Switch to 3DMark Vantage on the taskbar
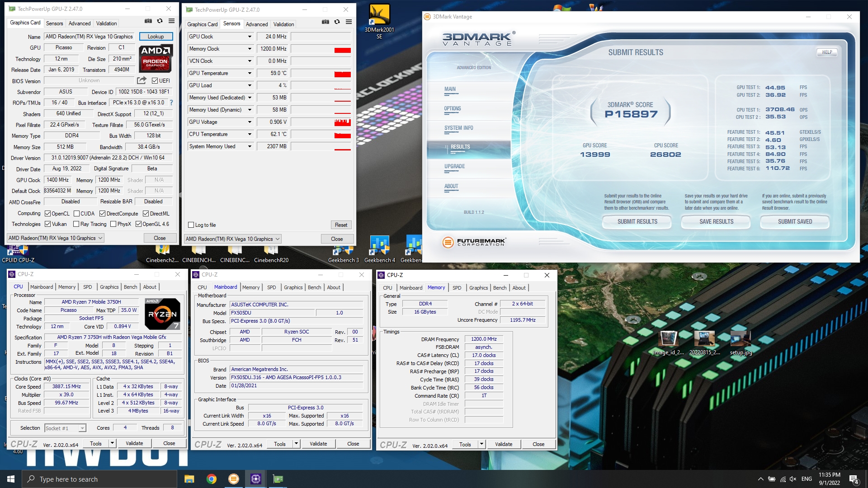 pos(233,479)
